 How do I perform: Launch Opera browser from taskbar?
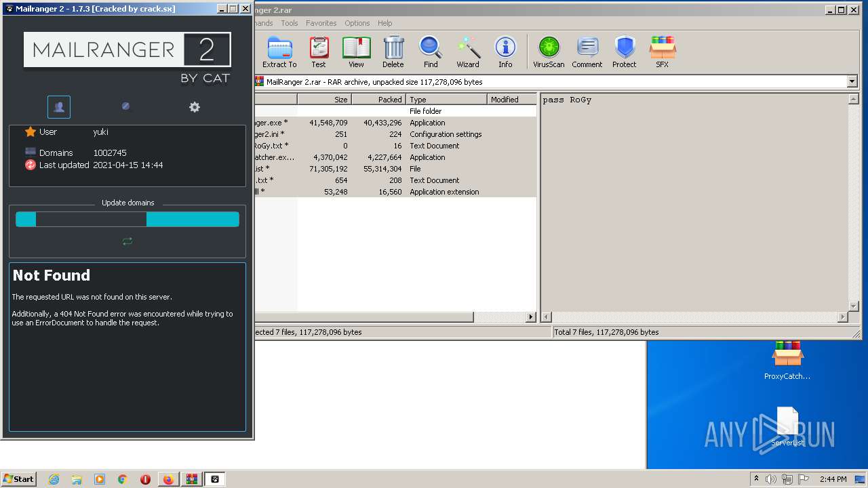[145, 479]
